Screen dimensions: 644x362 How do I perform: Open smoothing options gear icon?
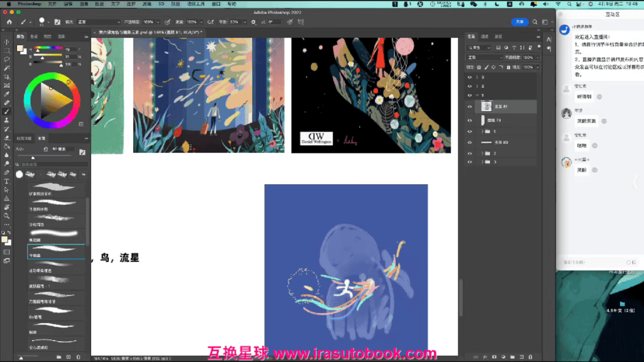tap(253, 22)
